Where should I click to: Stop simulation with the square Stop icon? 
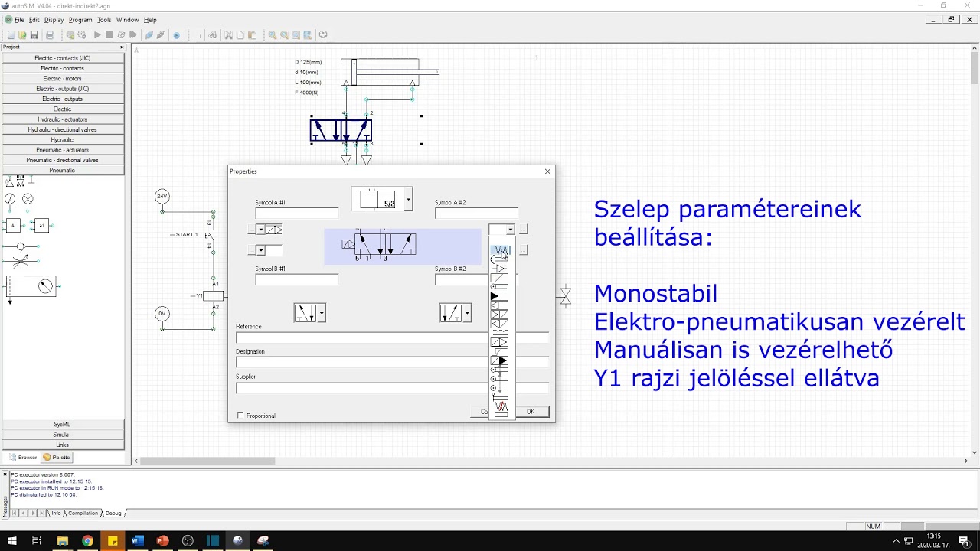pyautogui.click(x=109, y=35)
